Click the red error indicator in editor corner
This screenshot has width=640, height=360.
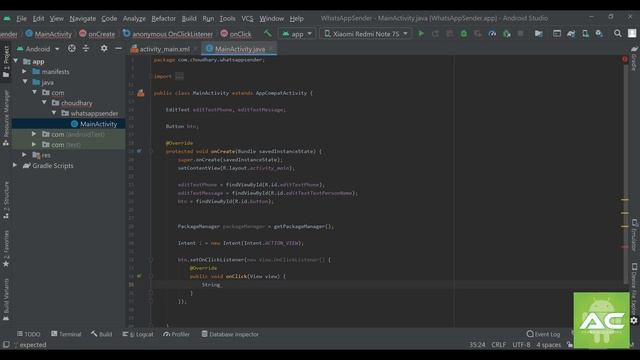click(624, 59)
